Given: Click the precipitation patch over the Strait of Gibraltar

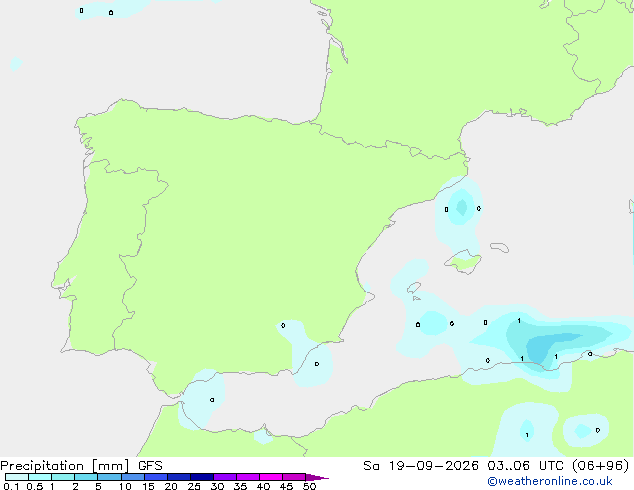Looking at the screenshot, I should (201, 399).
